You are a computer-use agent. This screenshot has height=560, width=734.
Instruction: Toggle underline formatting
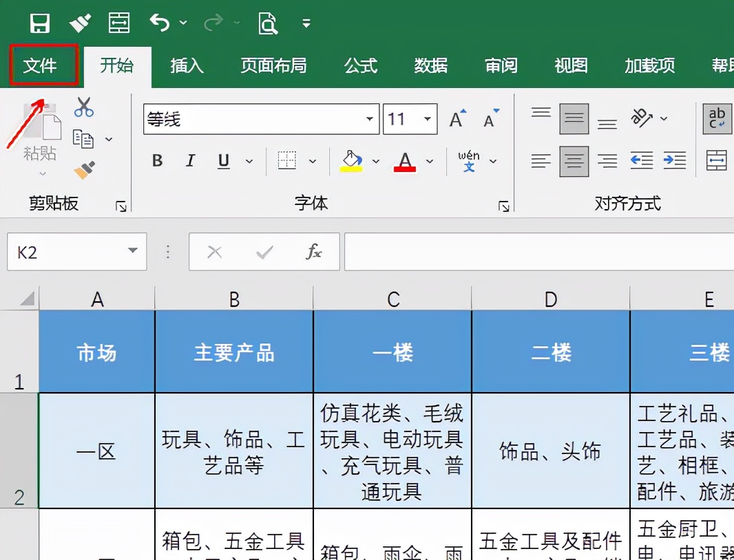tap(222, 161)
